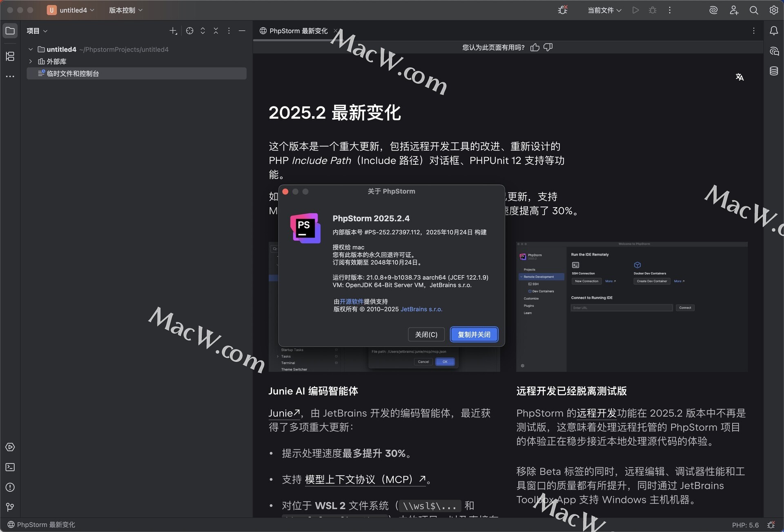This screenshot has height=532, width=784.
Task: Open the Terminal tool window
Action: [10, 467]
